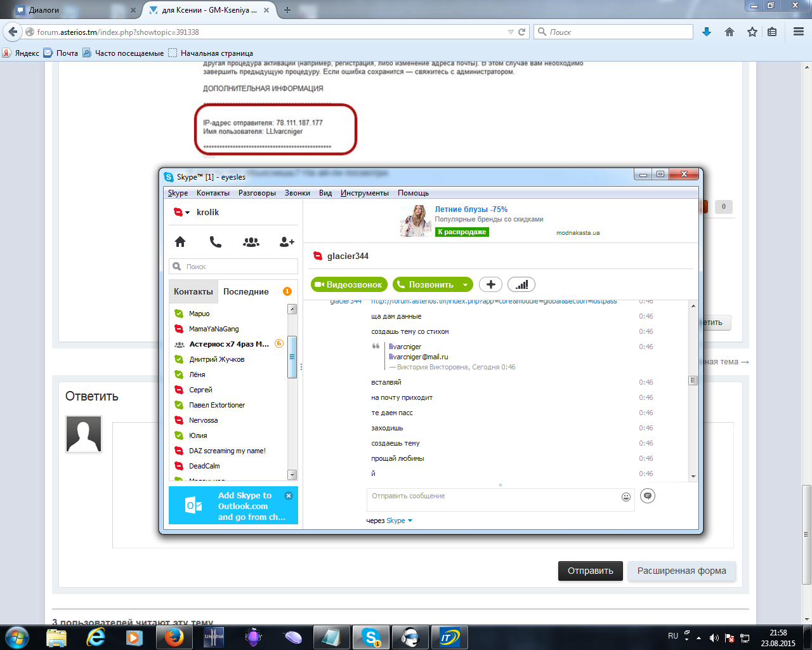The width and height of the screenshot is (812, 650).
Task: Click the Позвонить call button
Action: (x=426, y=285)
